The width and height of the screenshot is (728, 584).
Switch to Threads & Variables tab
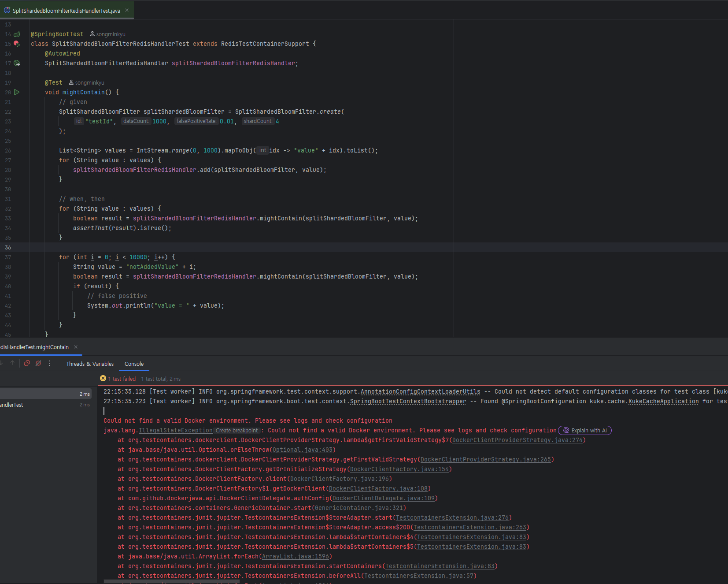[x=90, y=364]
